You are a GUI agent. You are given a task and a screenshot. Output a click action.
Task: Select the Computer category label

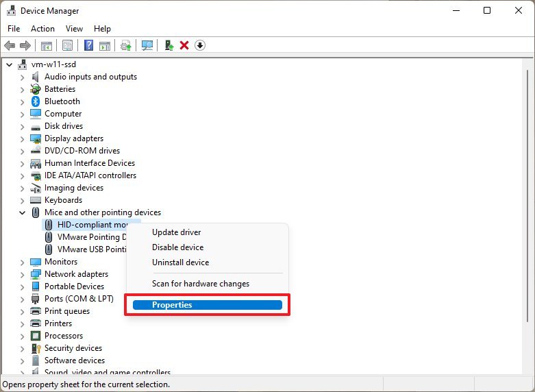[63, 114]
